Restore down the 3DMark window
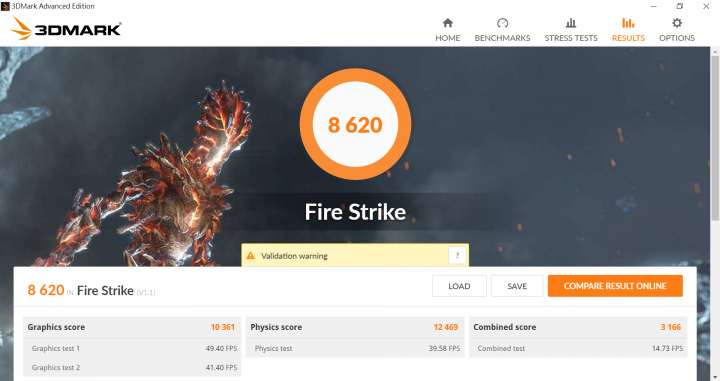Image resolution: width=720 pixels, height=381 pixels. coord(680,6)
